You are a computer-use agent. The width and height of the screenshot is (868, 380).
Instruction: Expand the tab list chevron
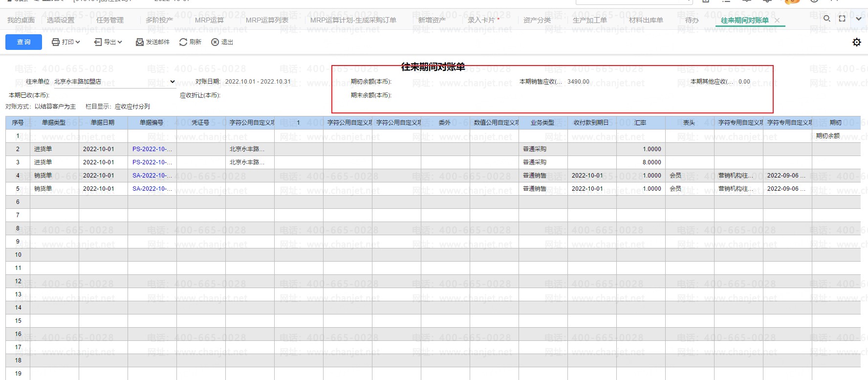859,19
